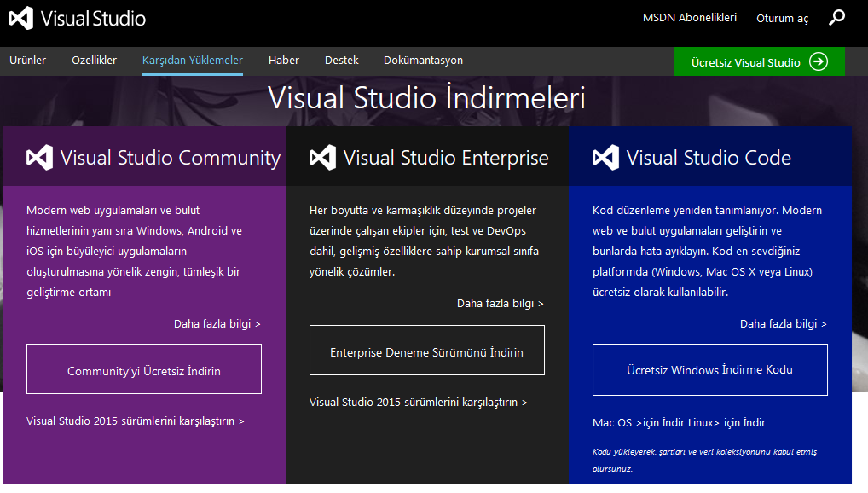868x493 pixels.
Task: Open the search magnifier icon
Action: tap(836, 18)
